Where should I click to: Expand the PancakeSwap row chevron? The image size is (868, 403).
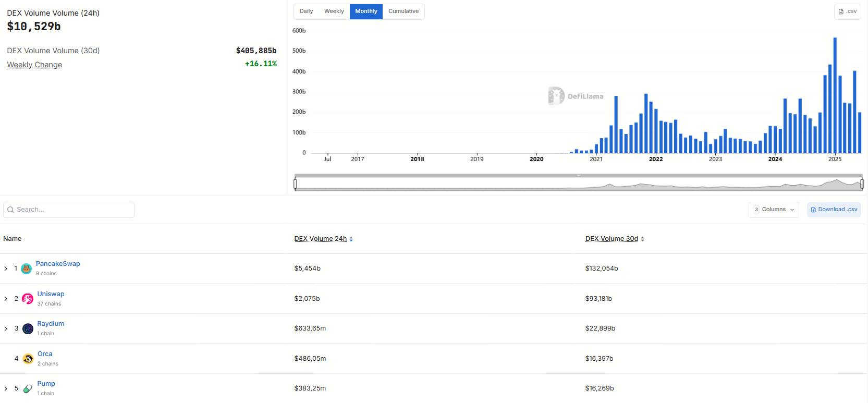coord(6,268)
